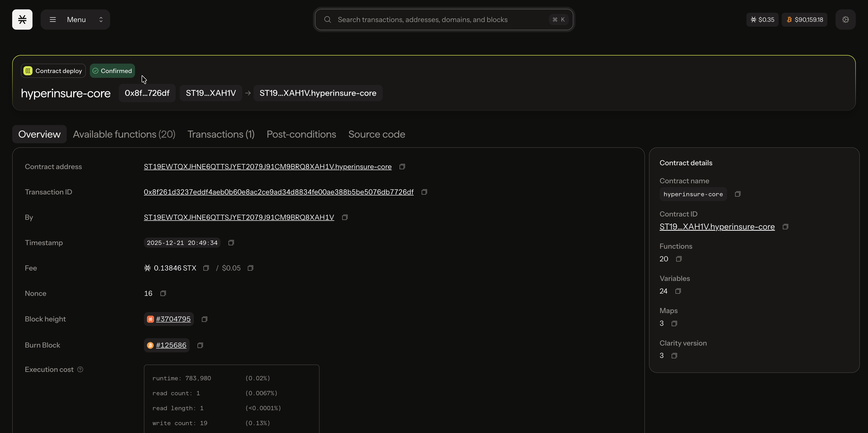Screen dimensions: 868x433
Task: Open burn block #125686 link
Action: point(171,345)
